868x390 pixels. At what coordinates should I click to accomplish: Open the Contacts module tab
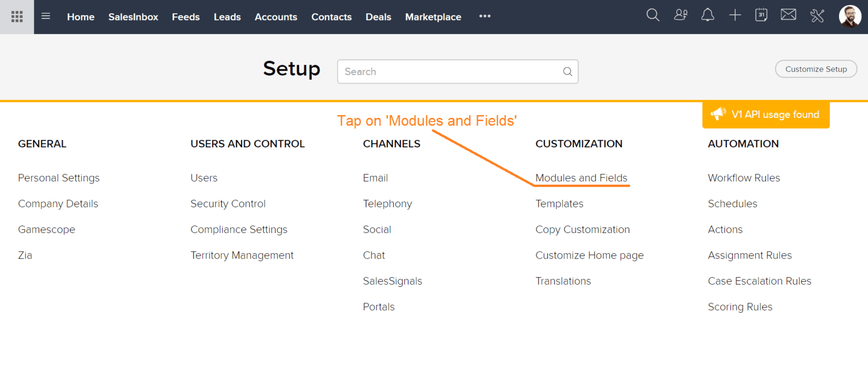tap(331, 17)
